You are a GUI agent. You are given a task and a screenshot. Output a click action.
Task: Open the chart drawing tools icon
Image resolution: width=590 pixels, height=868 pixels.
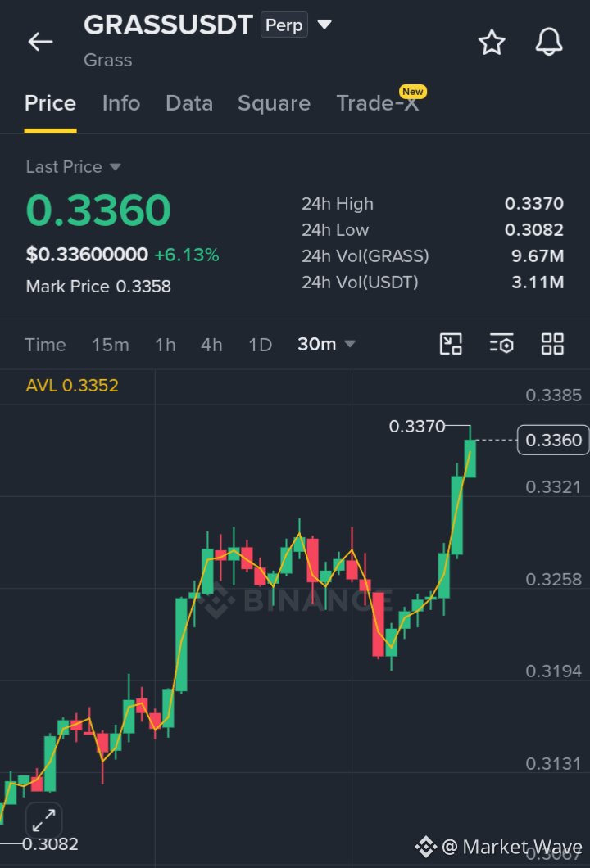coord(451,344)
